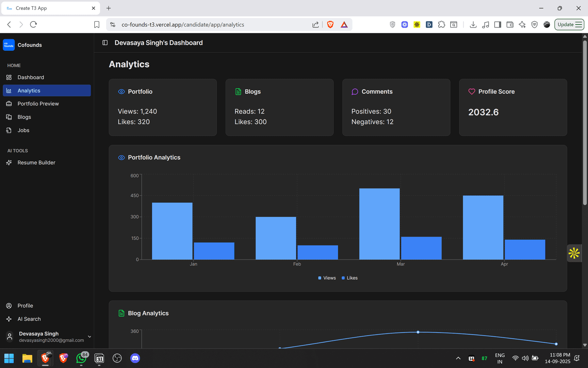The width and height of the screenshot is (588, 368).
Task: Click the Brave Shields icon
Action: (x=330, y=25)
